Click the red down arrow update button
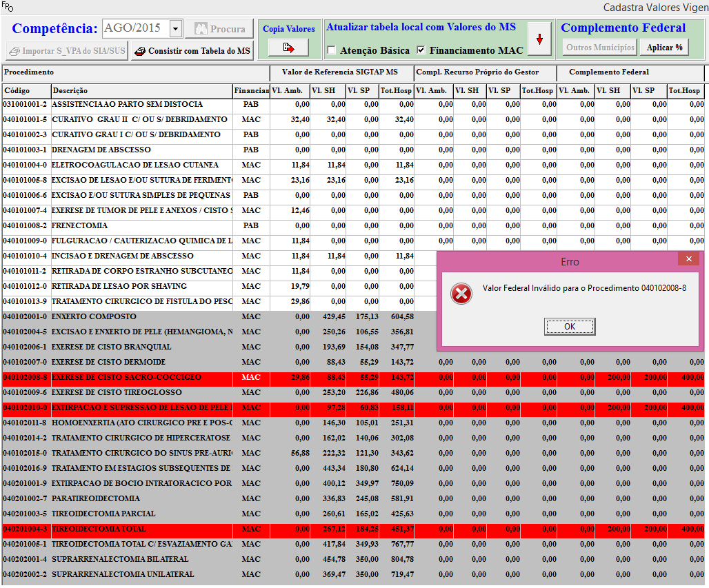 [x=539, y=39]
